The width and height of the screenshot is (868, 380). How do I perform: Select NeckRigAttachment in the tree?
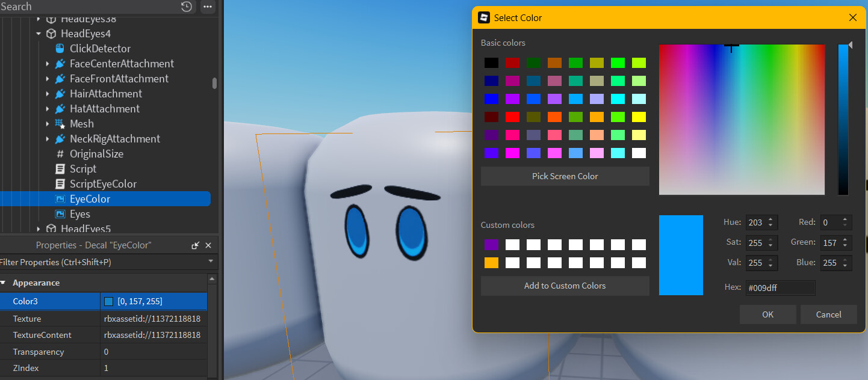pos(114,139)
